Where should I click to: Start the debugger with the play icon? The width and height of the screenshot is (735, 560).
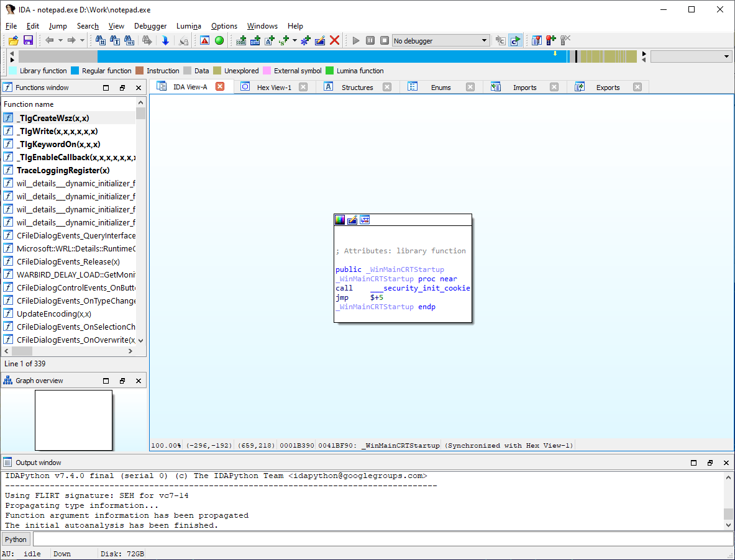[355, 40]
